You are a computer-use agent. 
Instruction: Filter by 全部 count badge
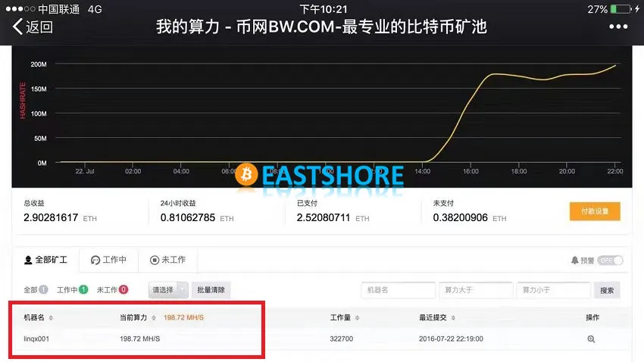pos(43,290)
